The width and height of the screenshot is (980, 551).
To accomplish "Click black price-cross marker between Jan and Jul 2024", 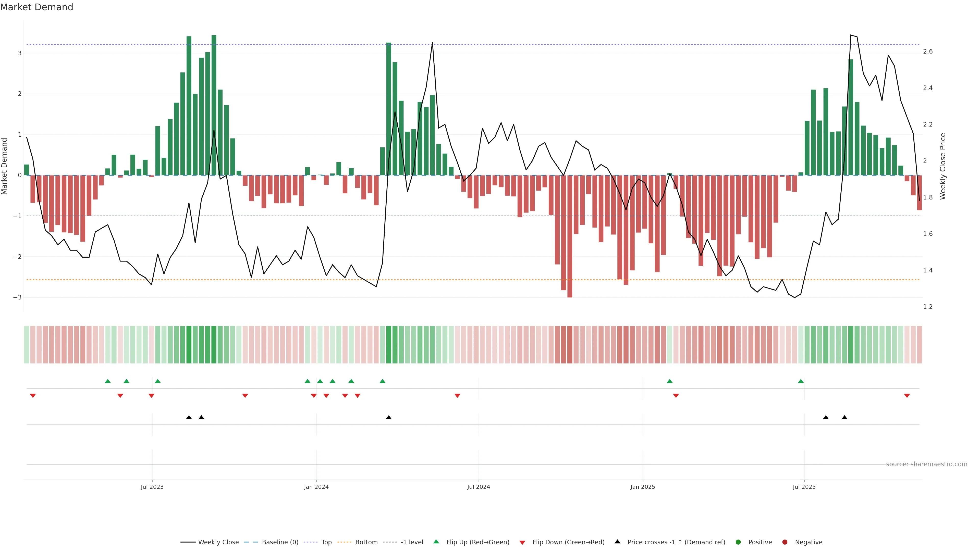I will coord(388,418).
